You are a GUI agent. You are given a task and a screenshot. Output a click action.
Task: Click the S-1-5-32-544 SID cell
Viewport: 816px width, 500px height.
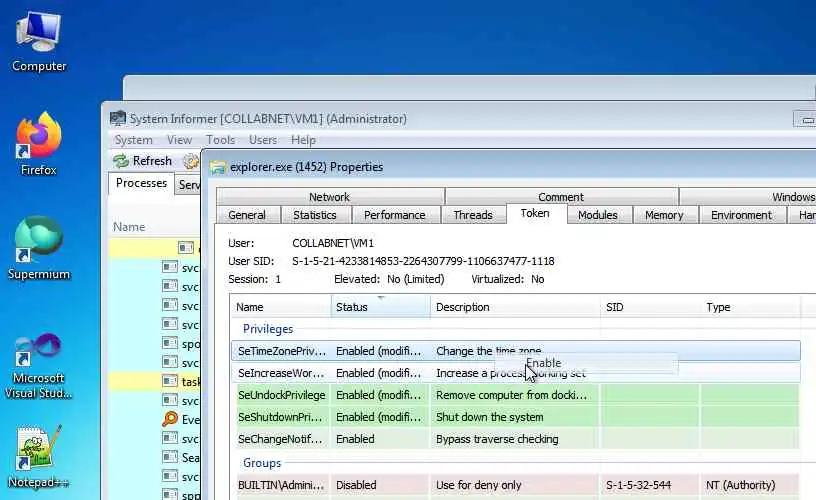[638, 485]
